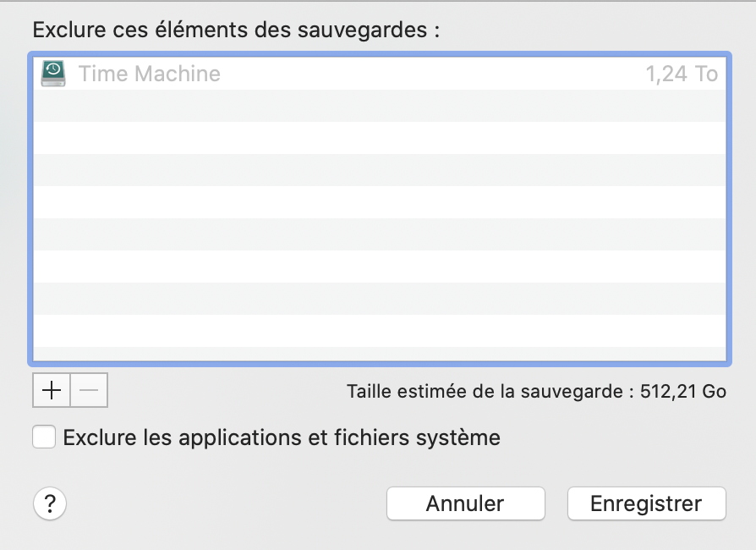Click the blank space between Time Machine and 1,24 To

[431, 74]
